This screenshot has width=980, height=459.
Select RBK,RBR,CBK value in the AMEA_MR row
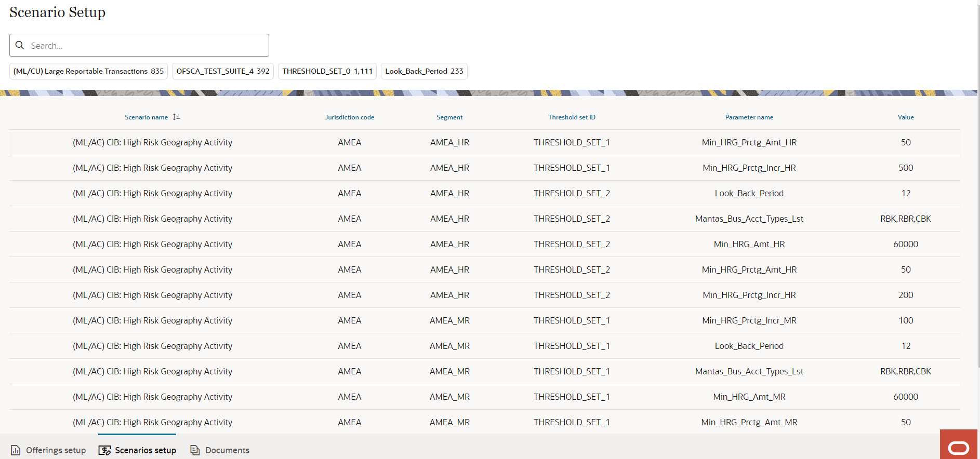906,371
